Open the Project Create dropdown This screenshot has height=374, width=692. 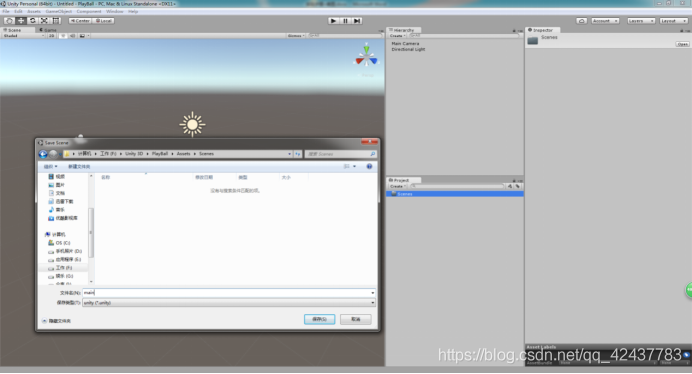pos(398,186)
